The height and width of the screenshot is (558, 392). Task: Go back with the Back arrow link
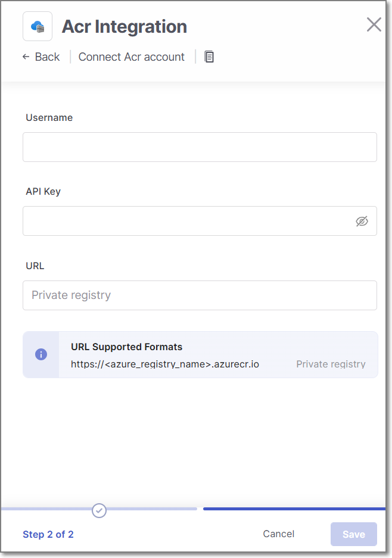(41, 57)
